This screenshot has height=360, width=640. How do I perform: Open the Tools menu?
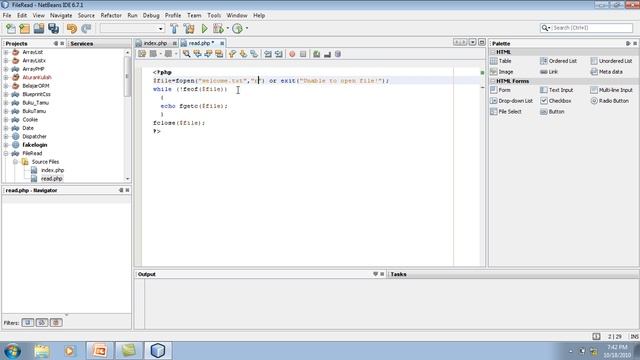214,15
